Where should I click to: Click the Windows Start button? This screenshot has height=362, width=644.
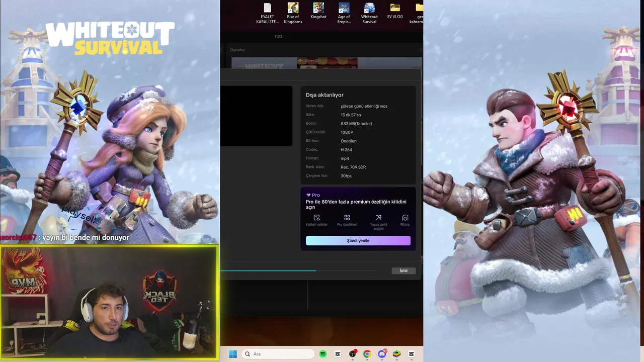233,354
